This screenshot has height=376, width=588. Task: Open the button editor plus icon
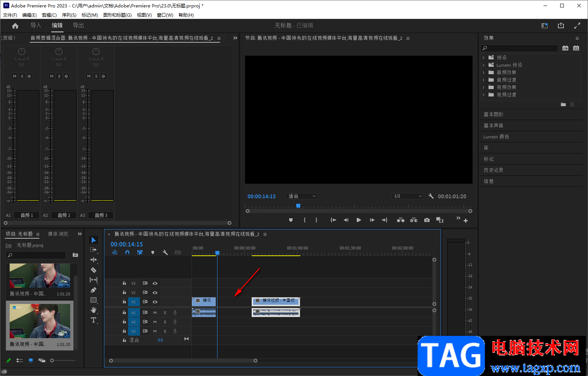[465, 220]
